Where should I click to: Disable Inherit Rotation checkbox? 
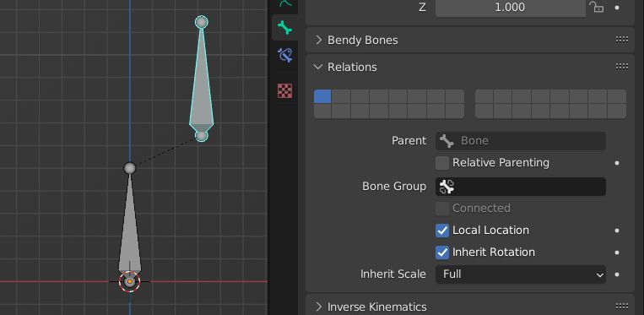442,253
